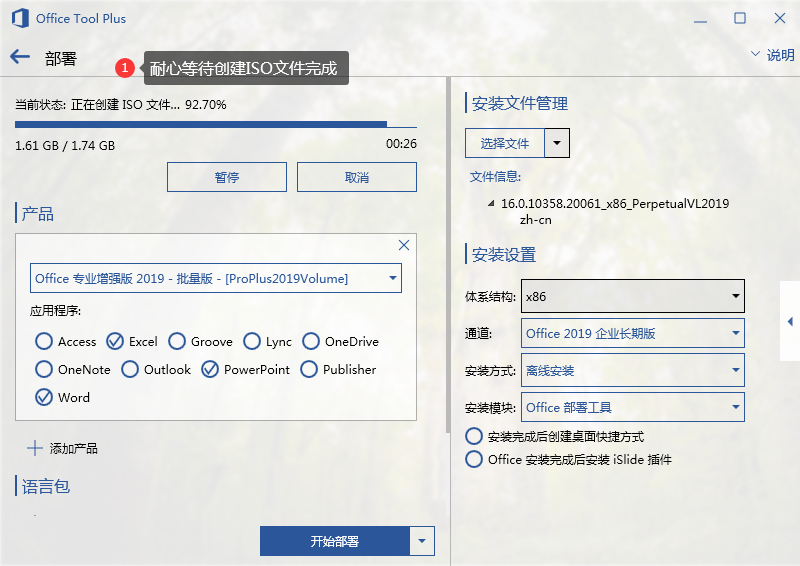Go back using the left arrow icon
The image size is (800, 566).
[20, 57]
